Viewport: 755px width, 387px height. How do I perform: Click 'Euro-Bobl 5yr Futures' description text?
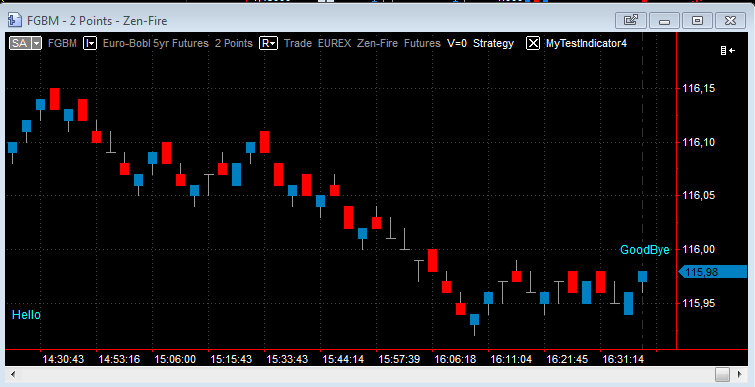[156, 43]
